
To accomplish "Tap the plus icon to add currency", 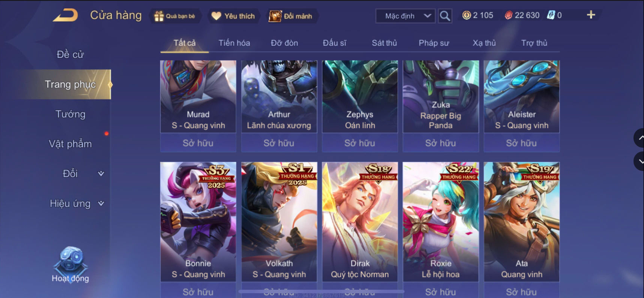I will pos(591,15).
